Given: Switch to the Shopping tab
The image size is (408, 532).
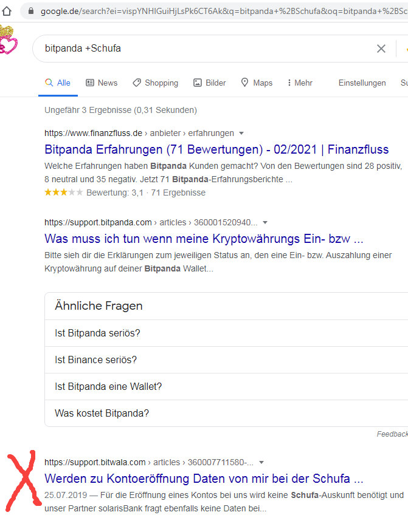Looking at the screenshot, I should point(155,83).
